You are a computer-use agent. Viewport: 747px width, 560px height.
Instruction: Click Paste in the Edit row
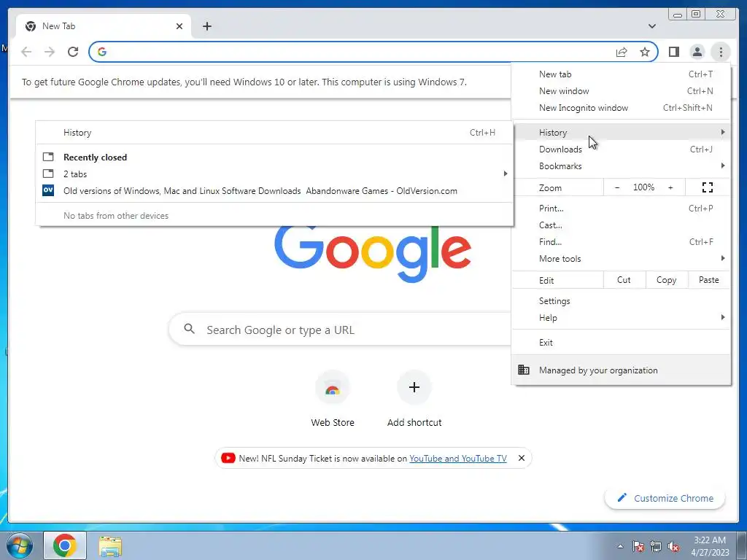[709, 280]
